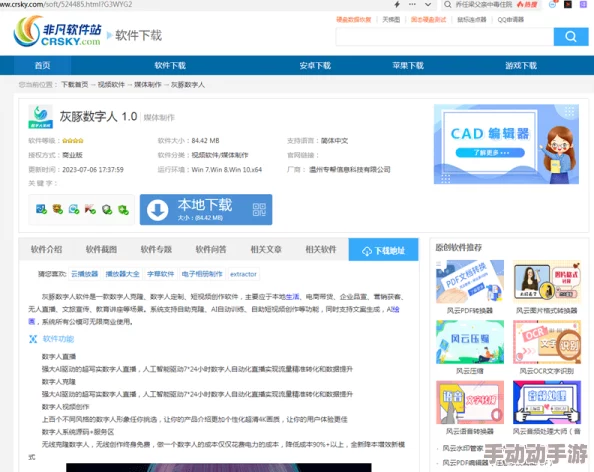
Task: Open the 风云PDF转换器 thumbnail
Action: point(470,281)
